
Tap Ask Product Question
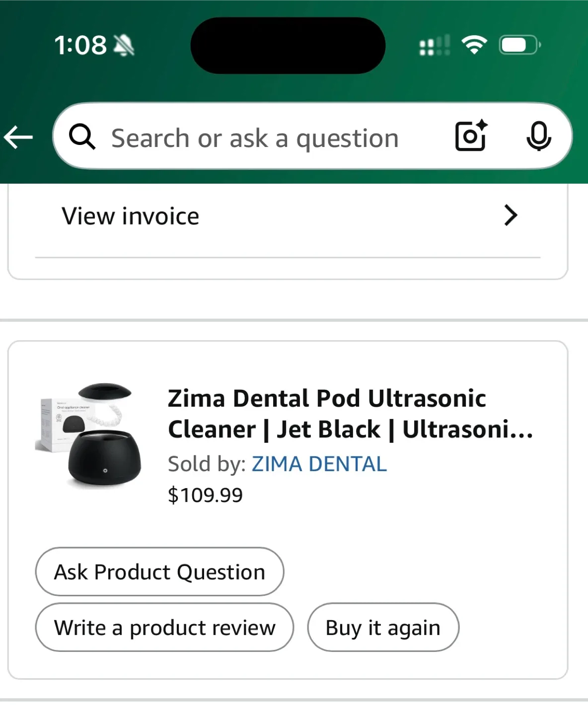coord(159,572)
